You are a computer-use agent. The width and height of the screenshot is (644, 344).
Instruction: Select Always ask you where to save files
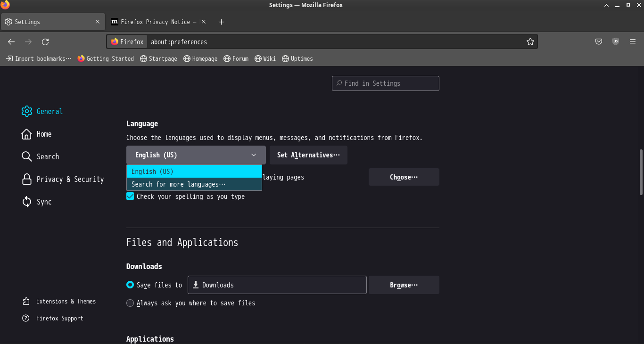[130, 303]
